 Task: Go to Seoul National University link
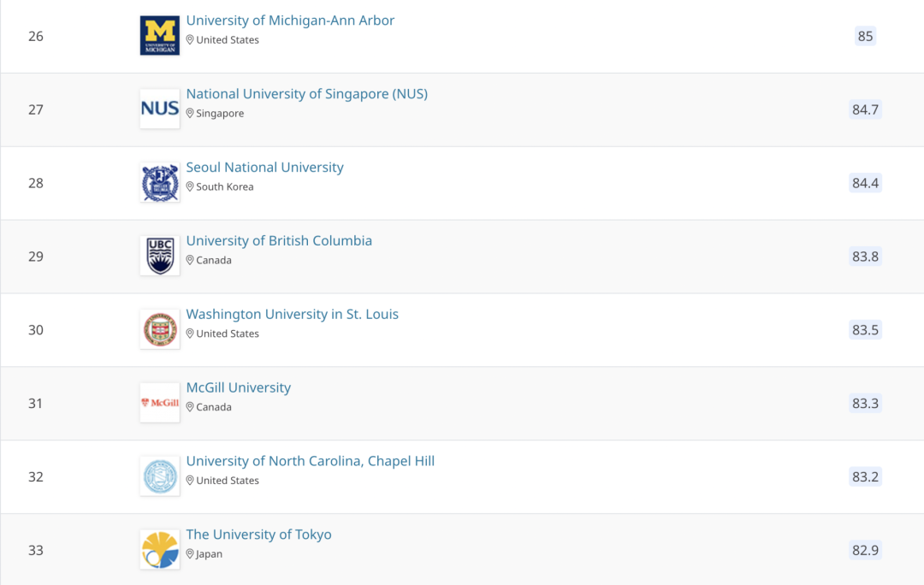264,168
